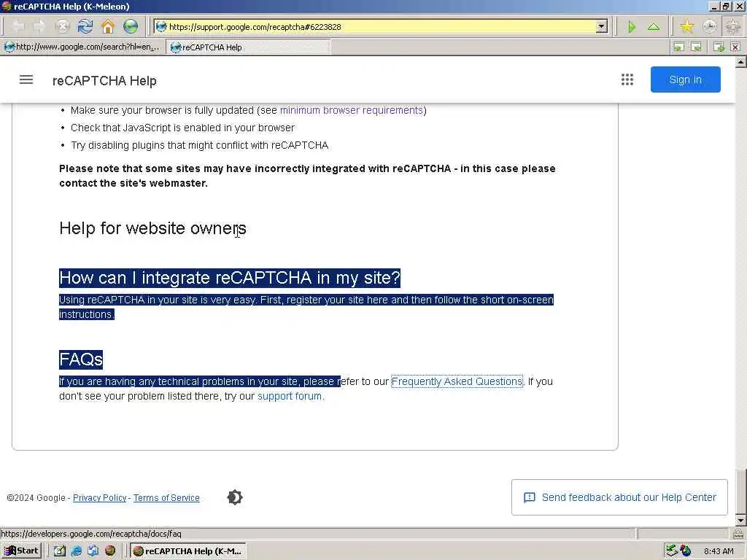Click the next tab icon in tab bar

coord(696,47)
